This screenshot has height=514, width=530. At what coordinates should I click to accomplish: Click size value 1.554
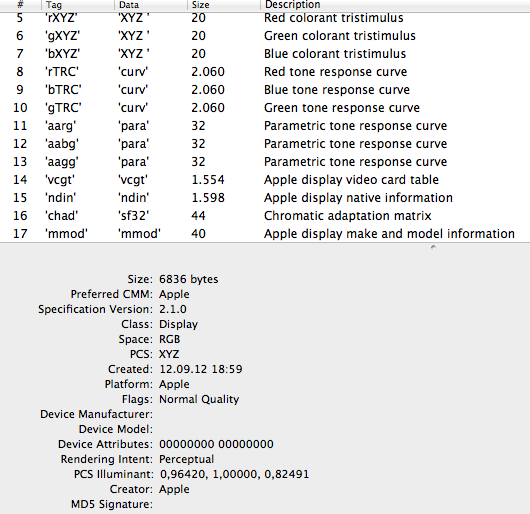(x=208, y=180)
